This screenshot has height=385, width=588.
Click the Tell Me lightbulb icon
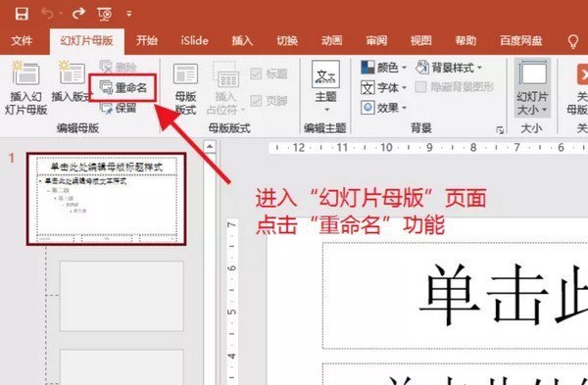point(573,41)
